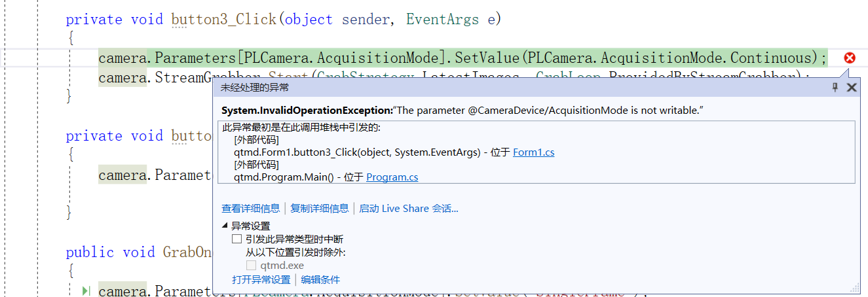Open the Program.cs link in call stack

pyautogui.click(x=392, y=177)
